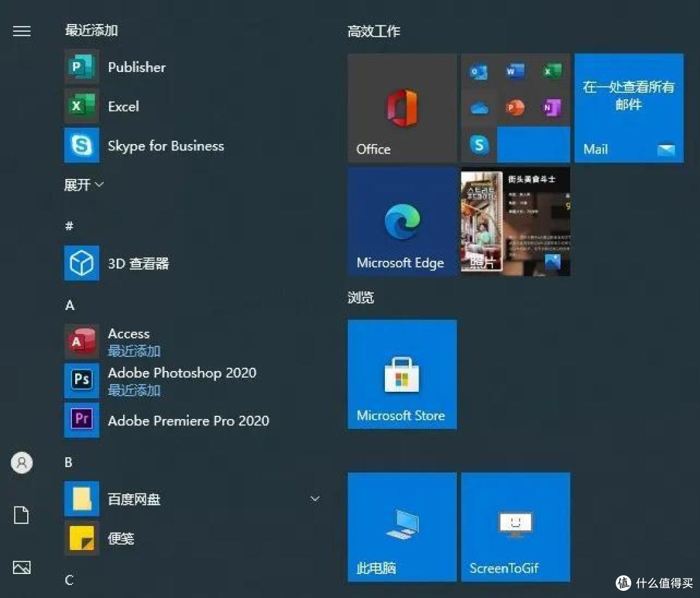The height and width of the screenshot is (598, 700).
Task: Click the 高效工作 group heading
Action: pyautogui.click(x=374, y=31)
